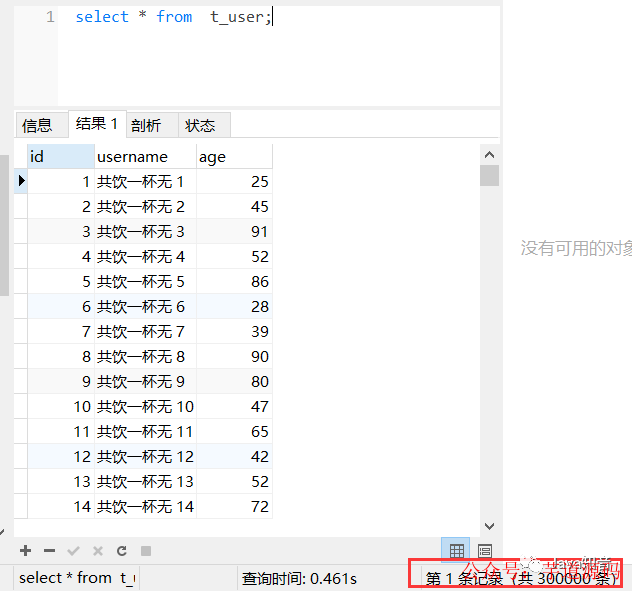Image resolution: width=632 pixels, height=591 pixels.
Task: Open the 状态 tab
Action: click(x=204, y=125)
